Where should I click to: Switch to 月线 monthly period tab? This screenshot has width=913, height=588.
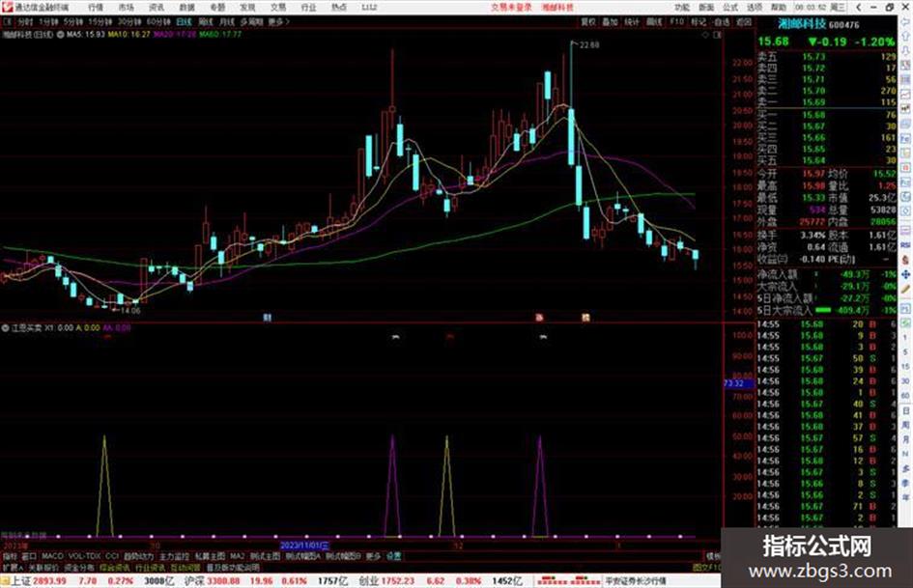pos(226,21)
